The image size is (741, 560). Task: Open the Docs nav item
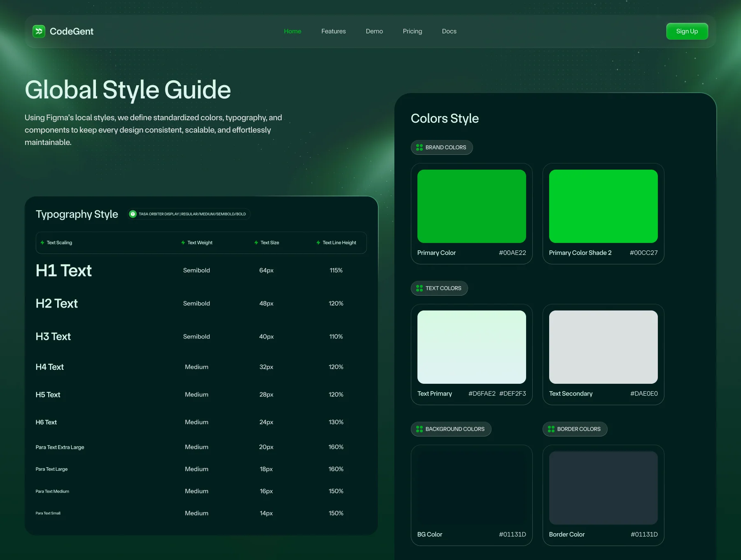pyautogui.click(x=449, y=31)
